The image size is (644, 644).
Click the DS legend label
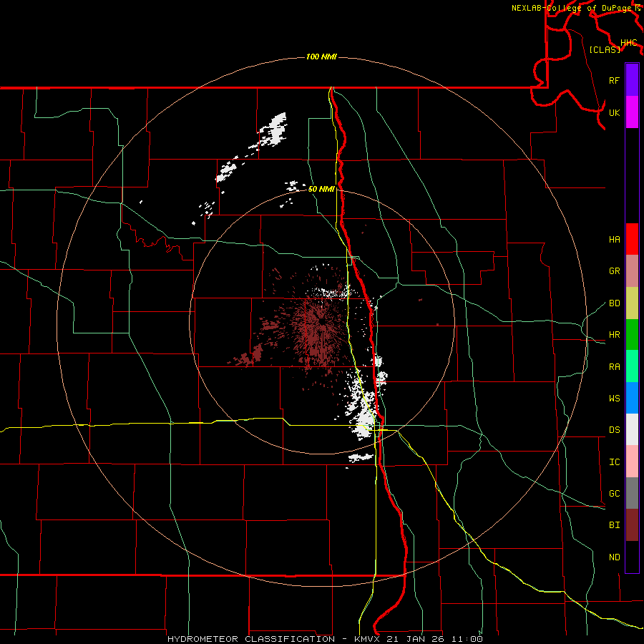pos(614,430)
